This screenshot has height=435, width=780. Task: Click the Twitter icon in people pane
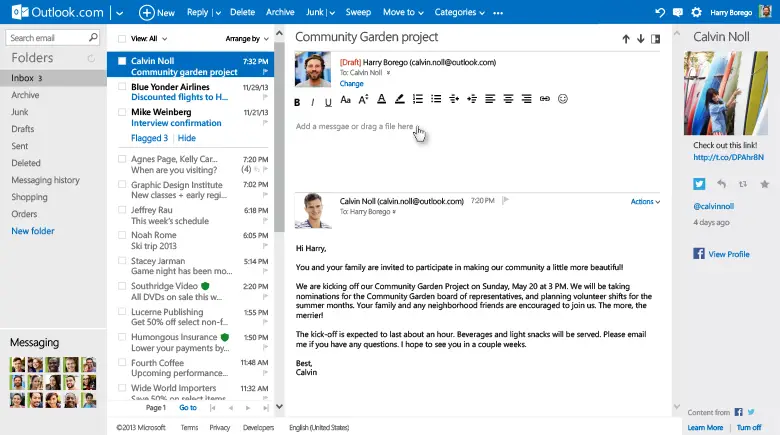coord(699,184)
